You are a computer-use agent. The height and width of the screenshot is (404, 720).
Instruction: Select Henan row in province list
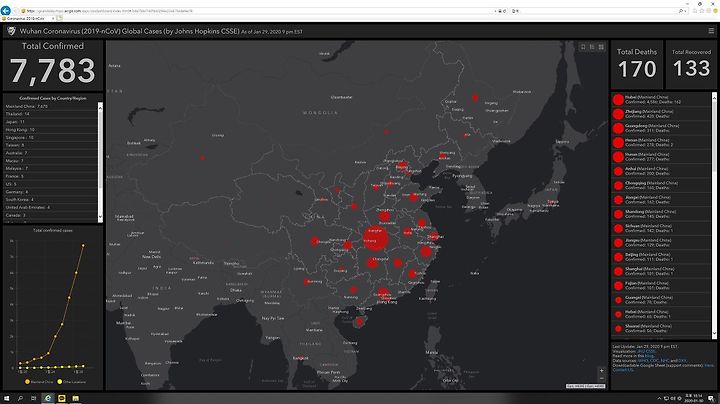click(661, 142)
